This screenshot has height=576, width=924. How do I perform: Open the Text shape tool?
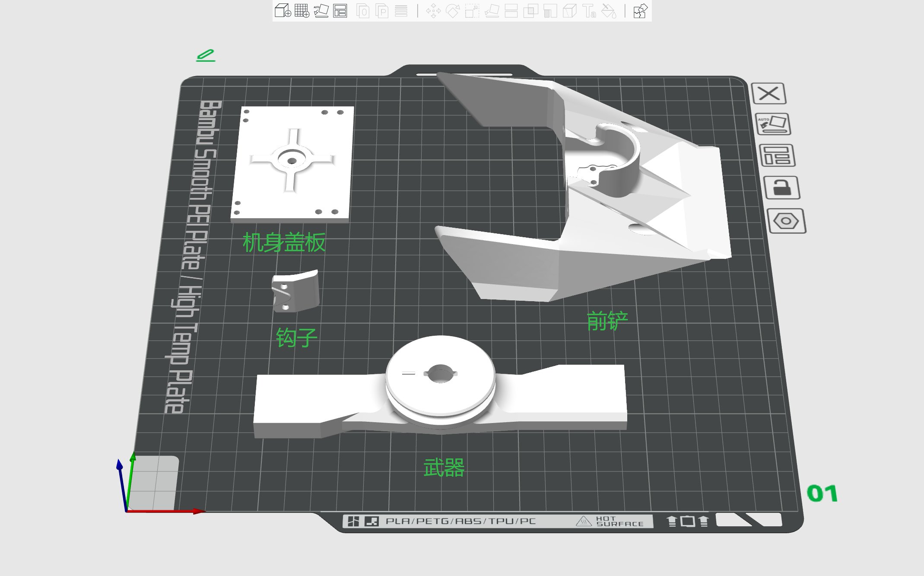(589, 11)
